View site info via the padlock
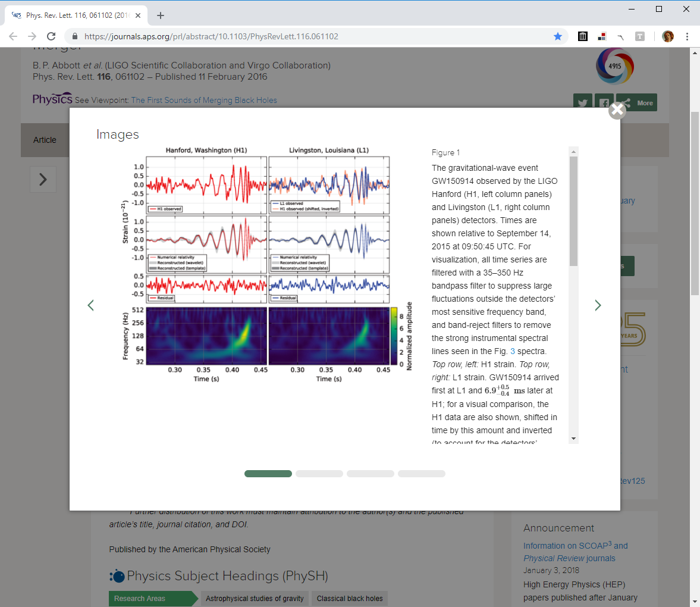Viewport: 700px width, 607px height. point(75,36)
